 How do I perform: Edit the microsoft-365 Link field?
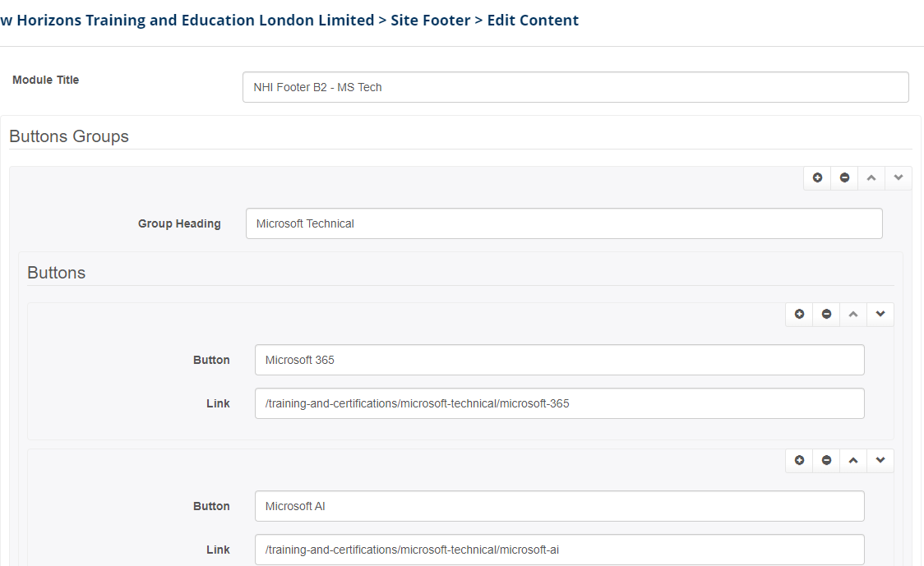point(559,403)
